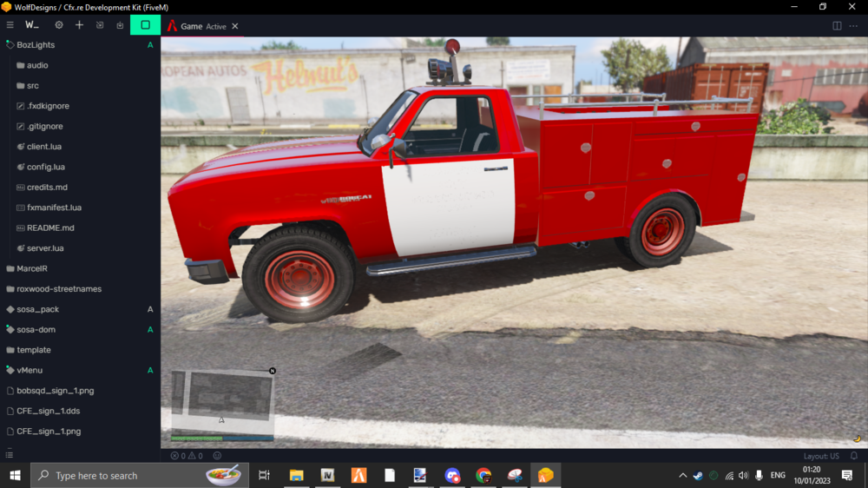The height and width of the screenshot is (488, 868).
Task: Open the WolfDesigns project name selector
Action: [31, 25]
